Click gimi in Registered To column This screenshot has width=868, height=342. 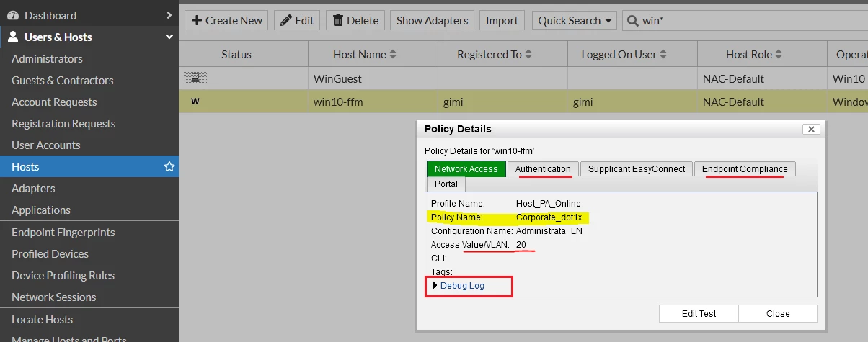[x=453, y=102]
